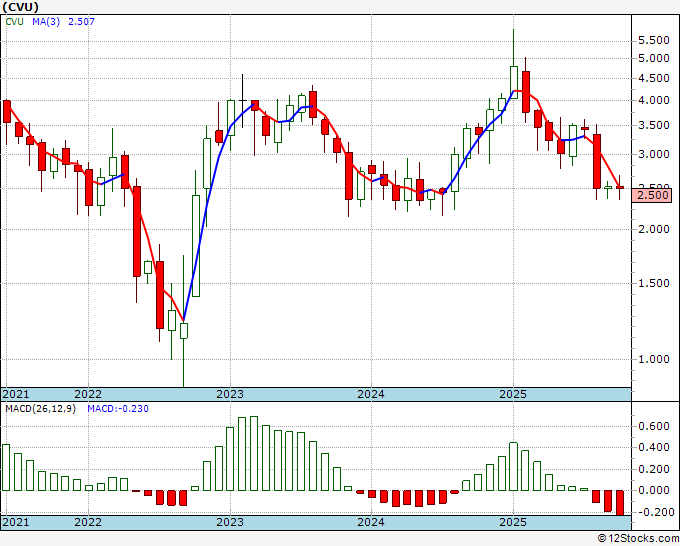The height and width of the screenshot is (546, 680).
Task: Click the 2025 label on MACD time axis
Action: [513, 522]
